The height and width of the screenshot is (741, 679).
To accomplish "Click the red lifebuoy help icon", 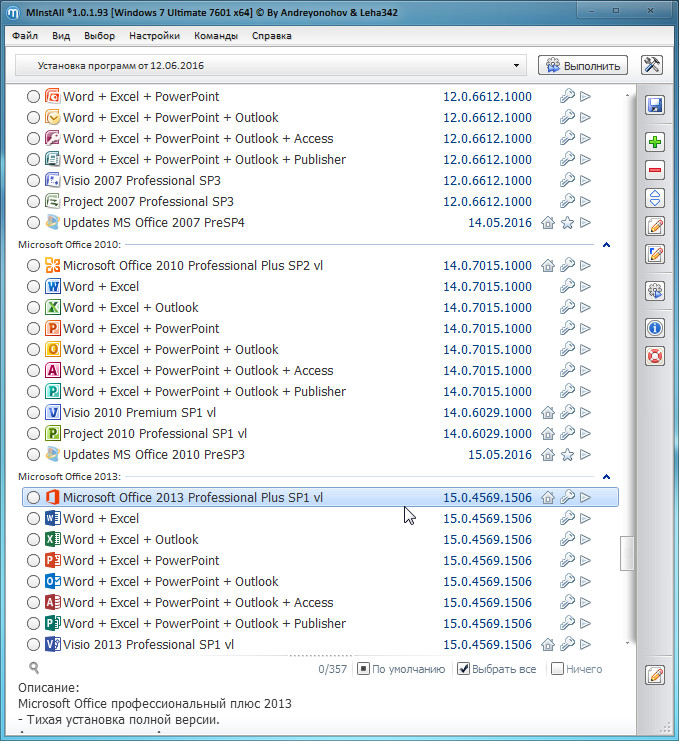I will coord(655,356).
